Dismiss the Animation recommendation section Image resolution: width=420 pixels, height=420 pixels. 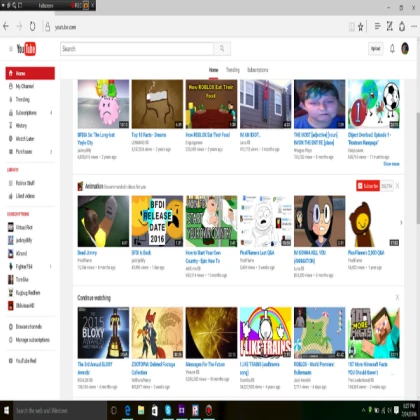click(397, 186)
